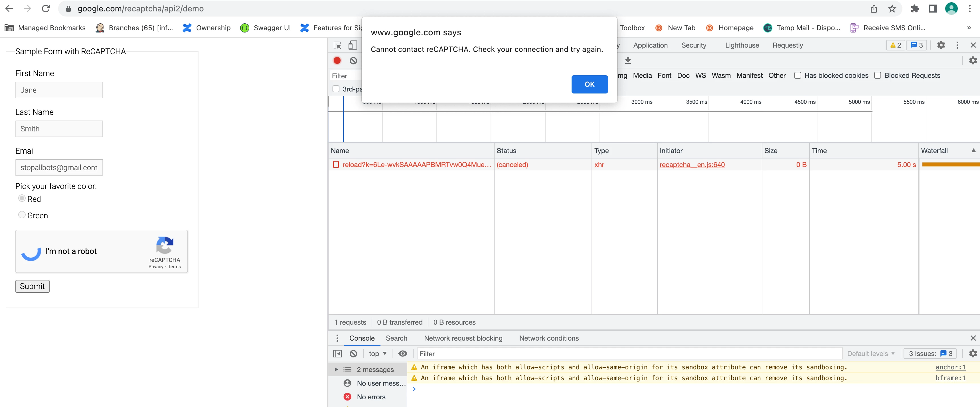Open the Default levels dropdown
The image size is (980, 407).
pos(871,354)
